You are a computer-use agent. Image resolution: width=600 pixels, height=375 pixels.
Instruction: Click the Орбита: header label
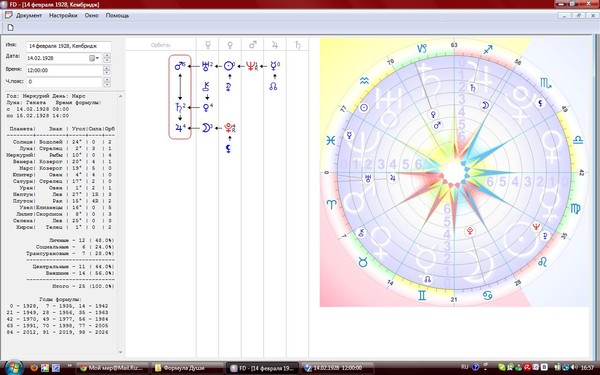(160, 45)
